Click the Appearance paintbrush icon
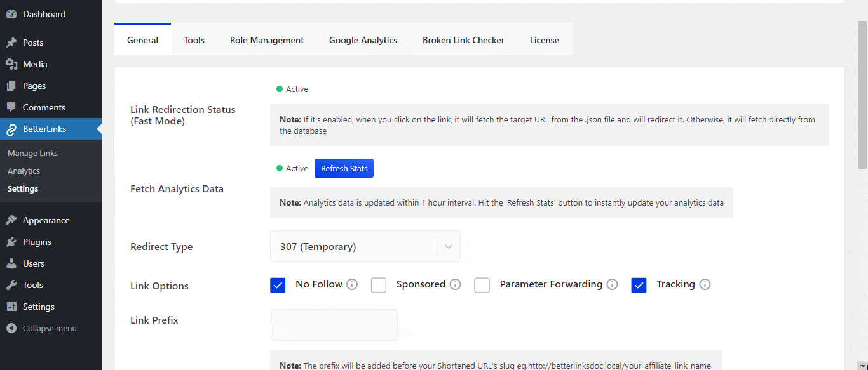868x370 pixels. tap(11, 220)
